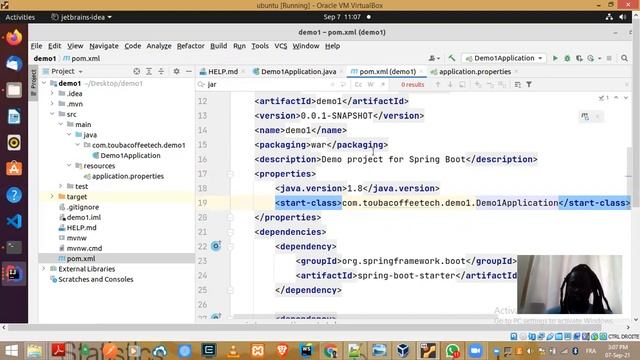Select Scratches and Consoles node
This screenshot has height=360, width=640.
click(96, 279)
